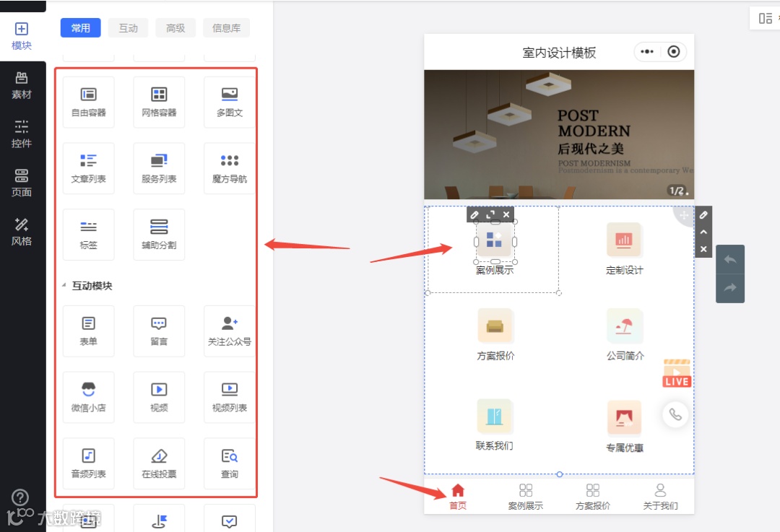Add the 表单 module
The height and width of the screenshot is (532, 780).
point(89,331)
